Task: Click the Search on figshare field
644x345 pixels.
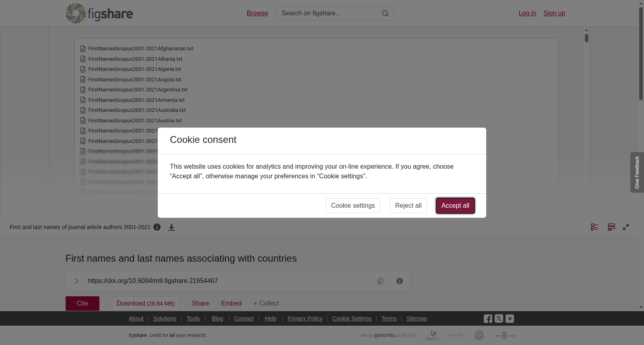Action: [x=328, y=13]
